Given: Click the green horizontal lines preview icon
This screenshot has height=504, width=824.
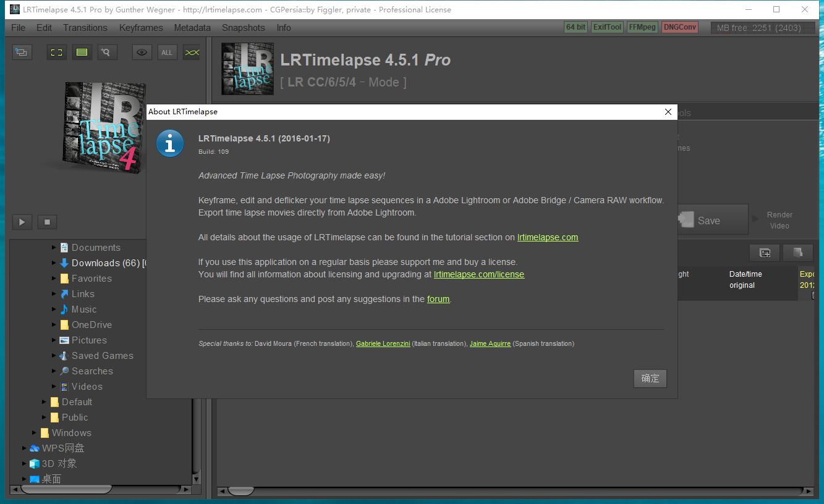Looking at the screenshot, I should pos(82,52).
